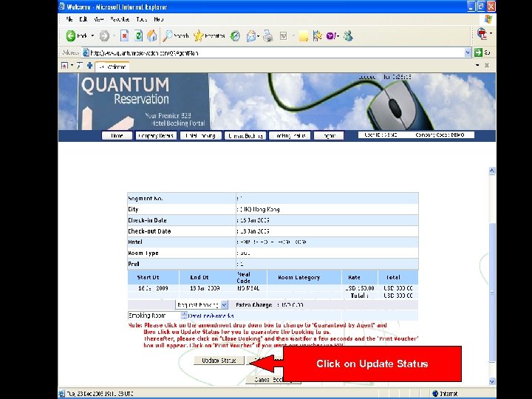Click the Company Code DEMO text
The image size is (532, 399).
tap(440, 135)
